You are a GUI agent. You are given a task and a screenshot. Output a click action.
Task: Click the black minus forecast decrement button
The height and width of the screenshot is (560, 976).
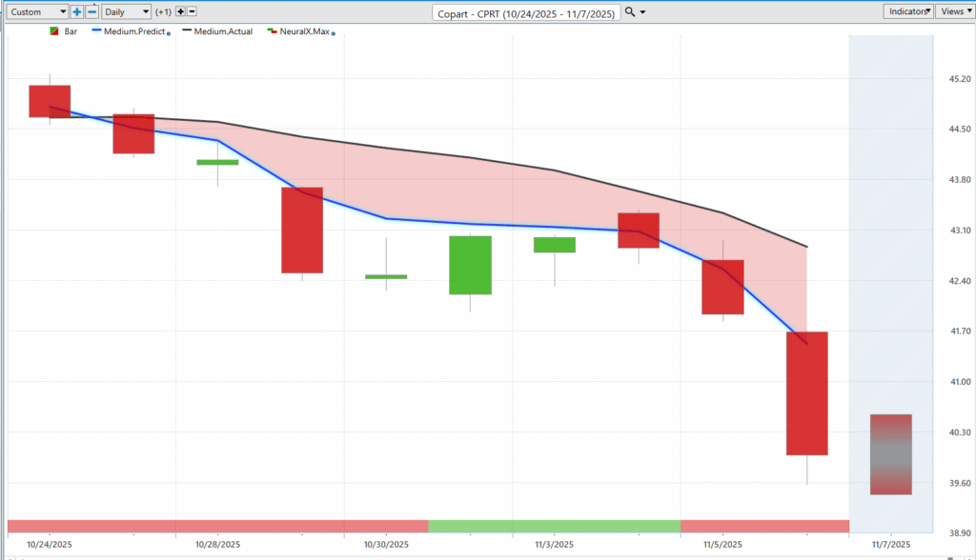[192, 11]
